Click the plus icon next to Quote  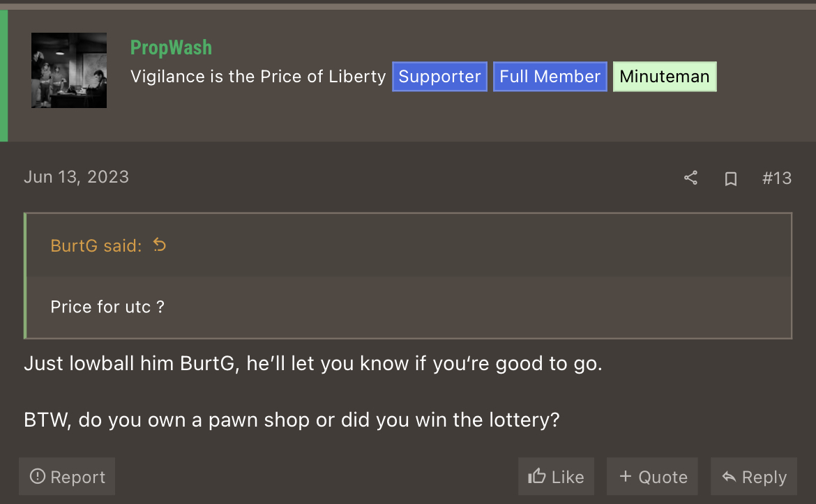tap(626, 476)
